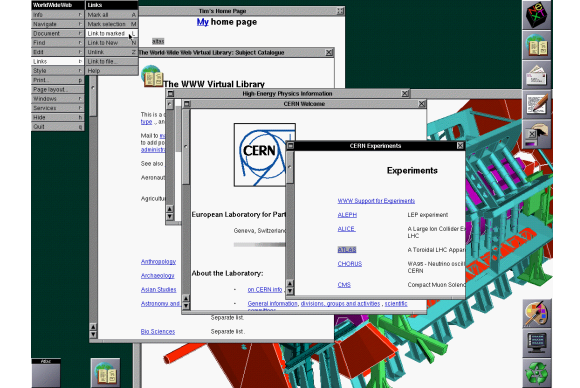Select Mark all in Links menu
Screen dimensions: 580x388
(x=111, y=15)
